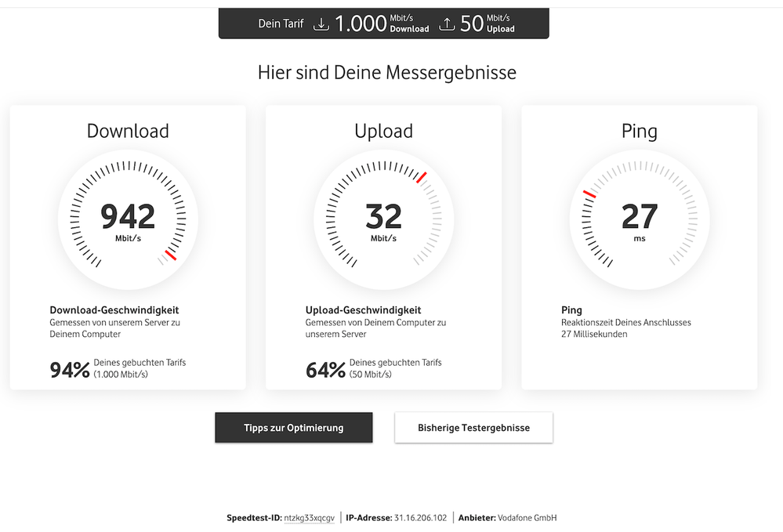The height and width of the screenshot is (532, 783).
Task: Select the Ping card title
Action: pos(640,132)
